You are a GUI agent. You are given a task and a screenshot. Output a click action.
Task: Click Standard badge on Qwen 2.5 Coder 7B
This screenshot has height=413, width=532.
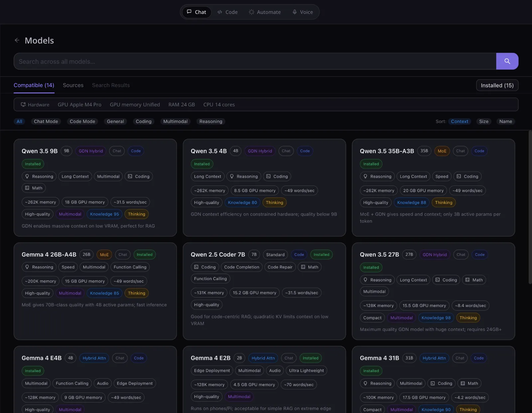pyautogui.click(x=275, y=255)
